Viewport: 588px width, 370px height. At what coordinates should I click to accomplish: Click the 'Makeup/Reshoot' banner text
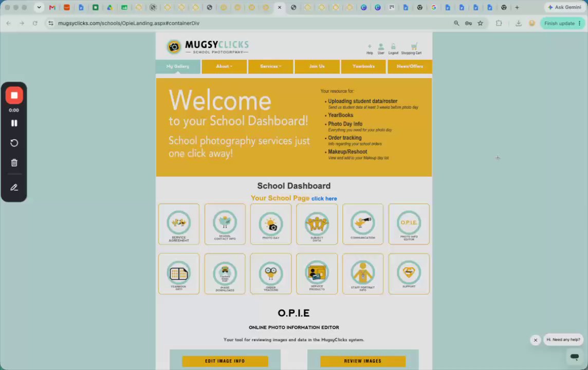coord(347,152)
